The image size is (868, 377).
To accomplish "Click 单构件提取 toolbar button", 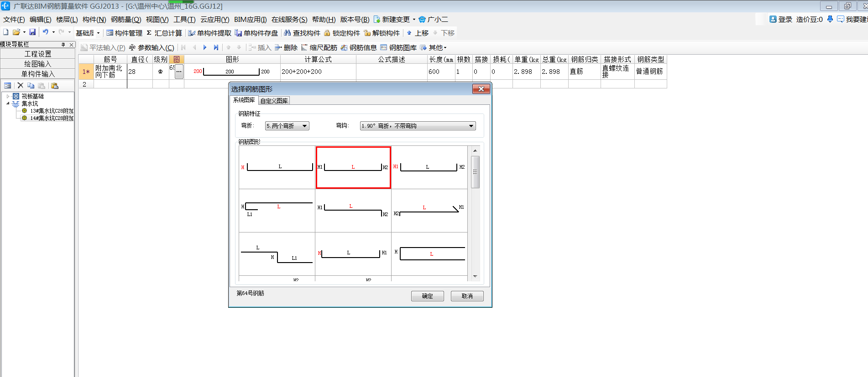I will coord(210,33).
